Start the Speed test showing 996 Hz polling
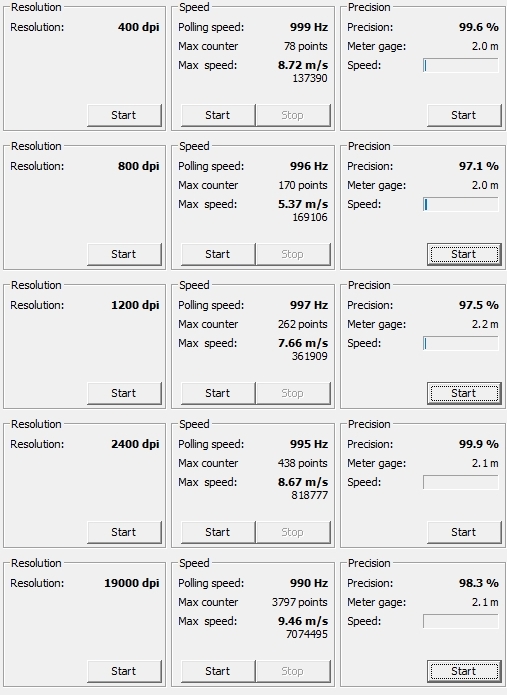Screen dimensions: 507x695 [x=218, y=254]
